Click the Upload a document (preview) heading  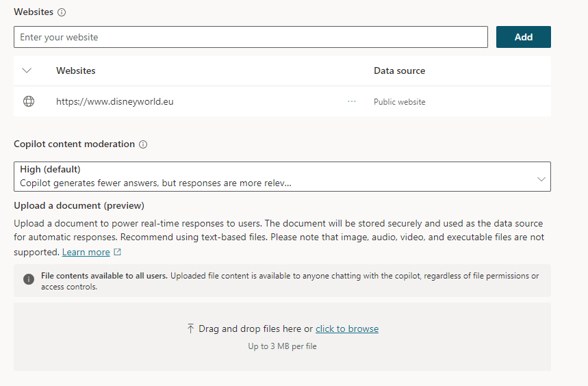[79, 205]
